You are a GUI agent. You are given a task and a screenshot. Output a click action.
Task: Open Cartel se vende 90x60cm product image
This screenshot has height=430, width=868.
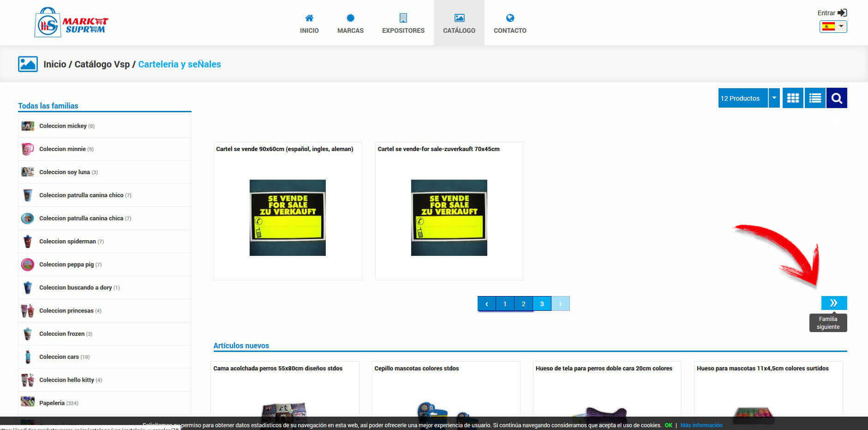tap(287, 218)
